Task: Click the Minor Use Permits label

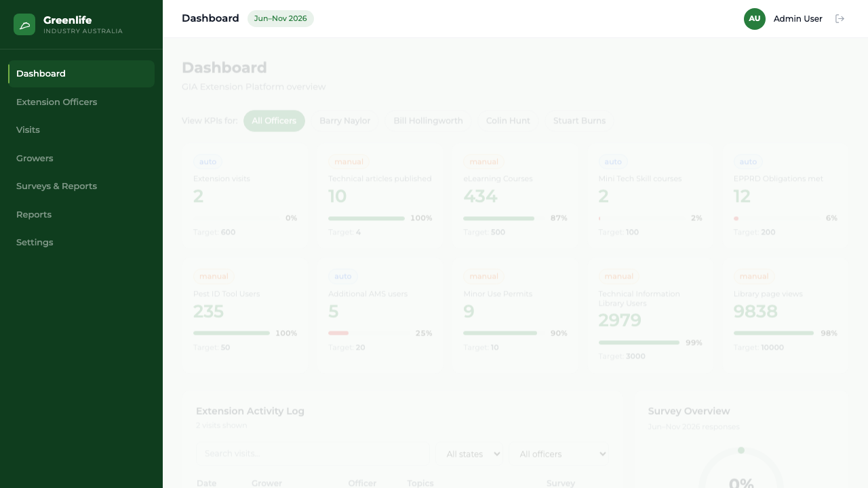Action: 498,294
